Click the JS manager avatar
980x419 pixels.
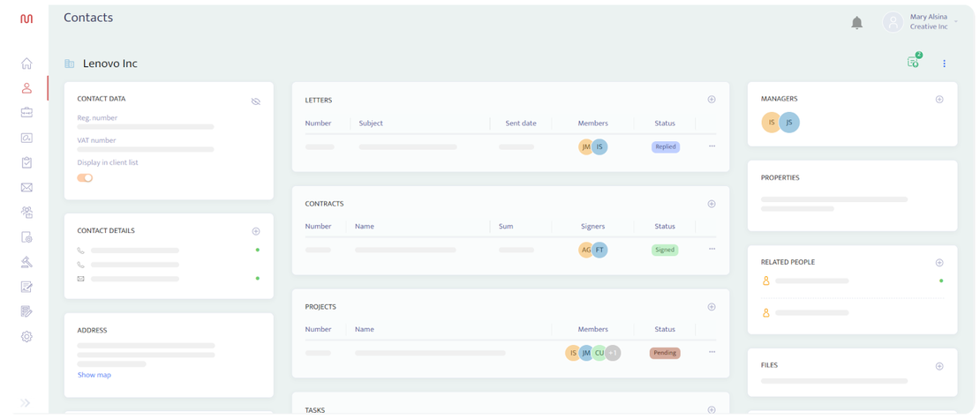point(790,123)
